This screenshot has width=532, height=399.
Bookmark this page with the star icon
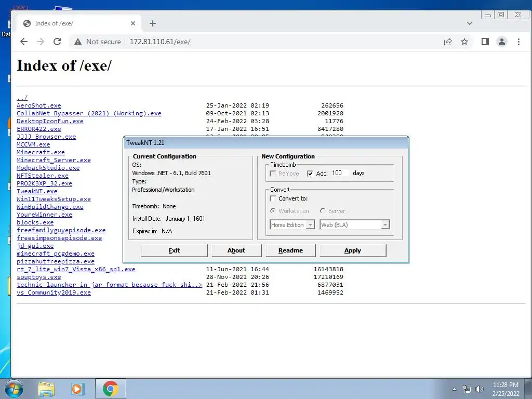pos(464,42)
